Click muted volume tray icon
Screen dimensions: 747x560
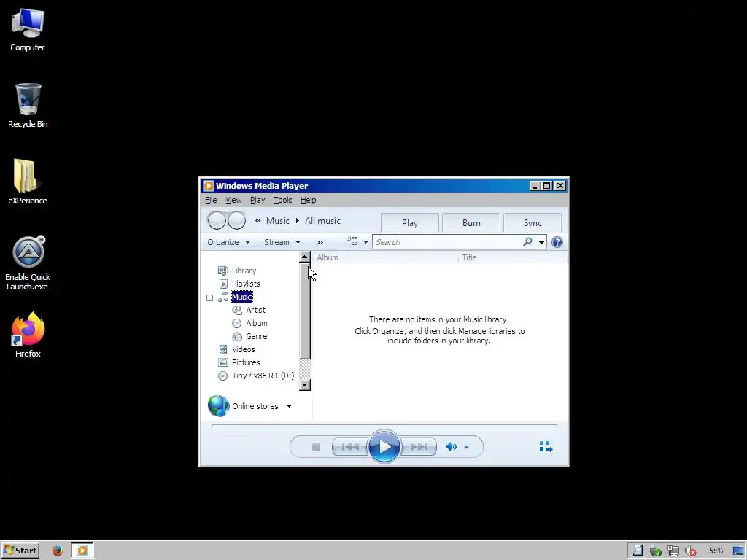click(690, 551)
